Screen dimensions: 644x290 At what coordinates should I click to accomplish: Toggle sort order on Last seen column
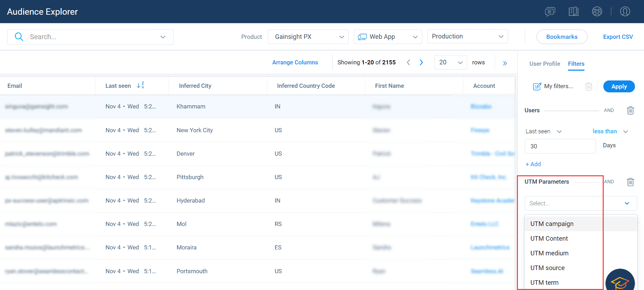(140, 85)
